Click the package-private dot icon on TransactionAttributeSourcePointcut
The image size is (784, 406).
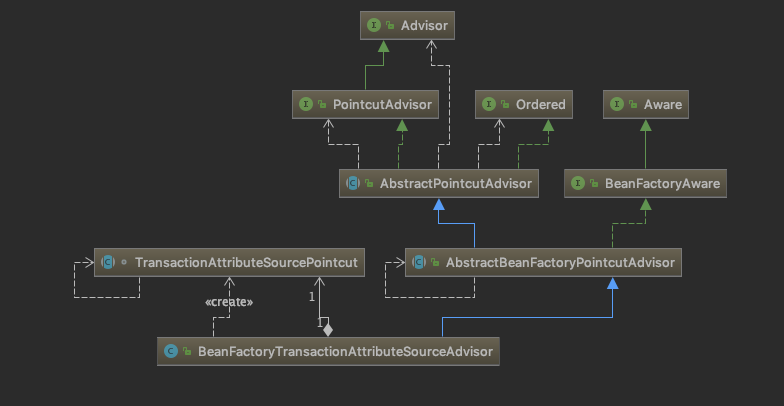pos(124,262)
